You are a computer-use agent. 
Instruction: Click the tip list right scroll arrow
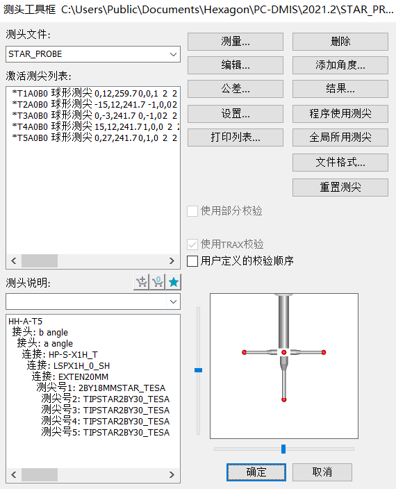coord(172,261)
